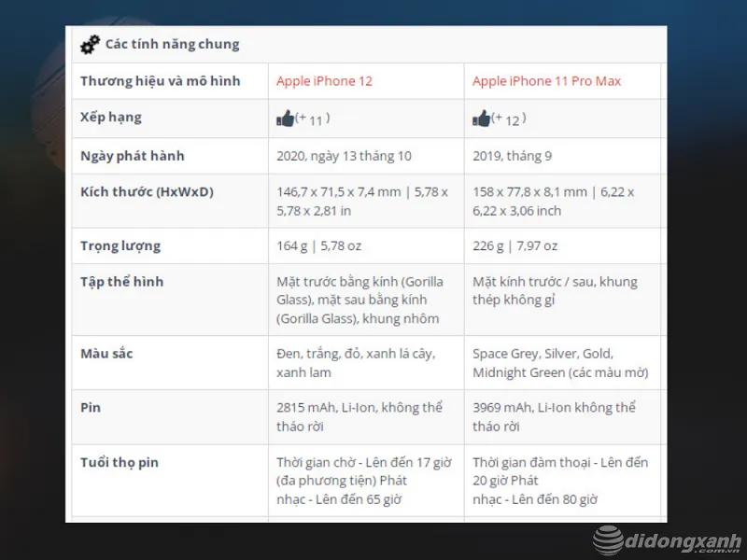Viewport: 747px width, 560px height.
Task: Click the (+ 11) rating value
Action: click(313, 119)
